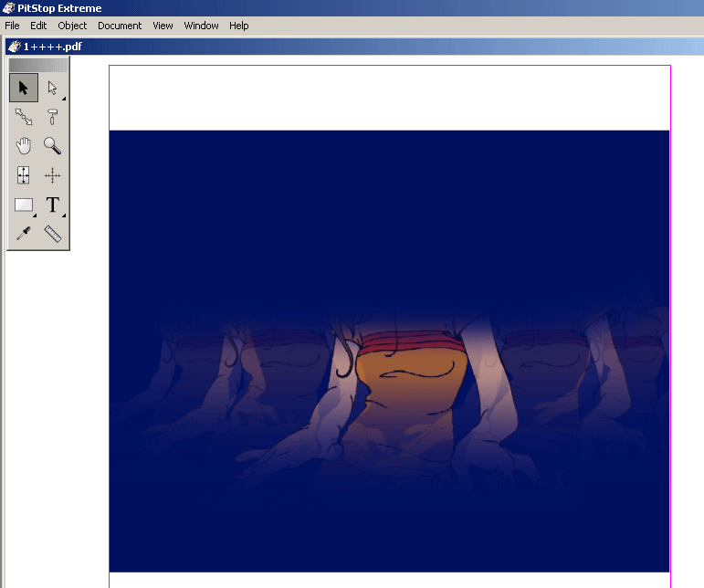Select the crosshair Move Selection tool
Viewport: 704px width, 588px height.
point(53,175)
